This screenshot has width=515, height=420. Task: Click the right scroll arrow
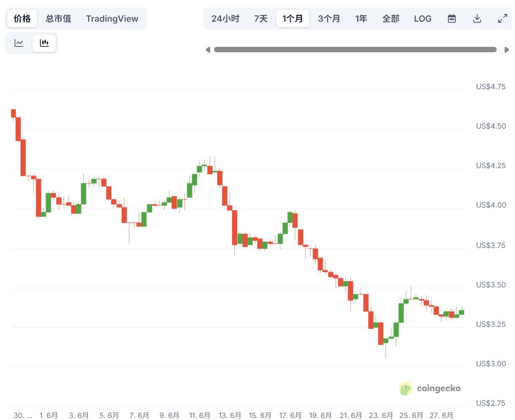click(x=507, y=50)
